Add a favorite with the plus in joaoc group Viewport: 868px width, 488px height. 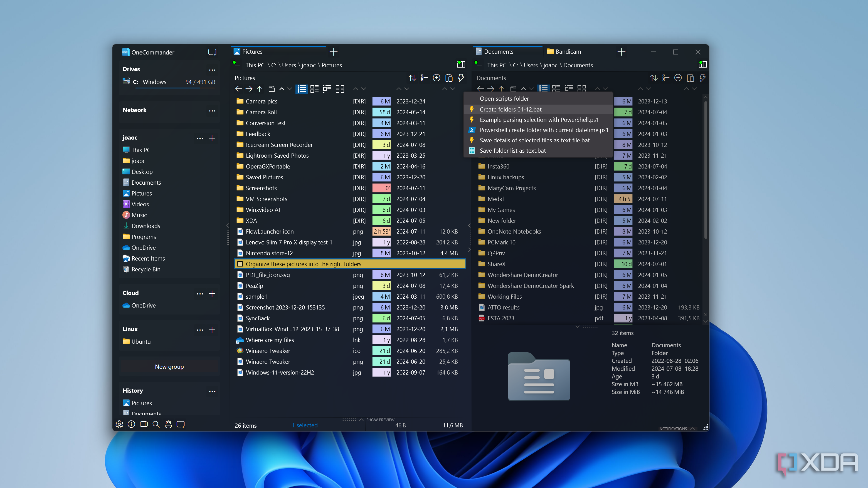(212, 138)
